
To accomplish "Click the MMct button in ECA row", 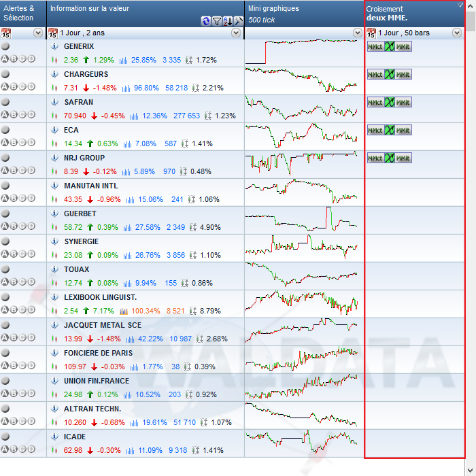I will [x=375, y=131].
